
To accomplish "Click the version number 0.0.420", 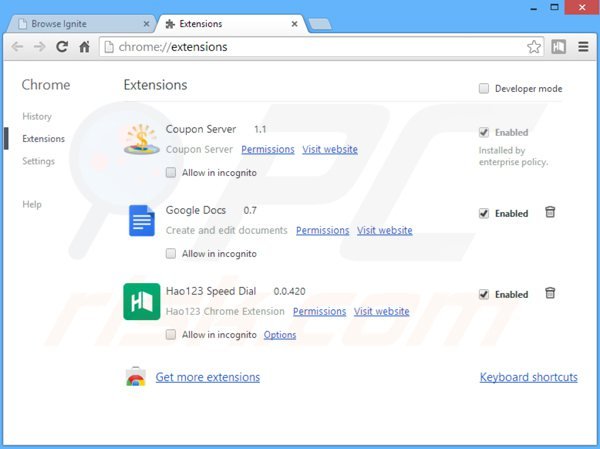I will pyautogui.click(x=289, y=292).
